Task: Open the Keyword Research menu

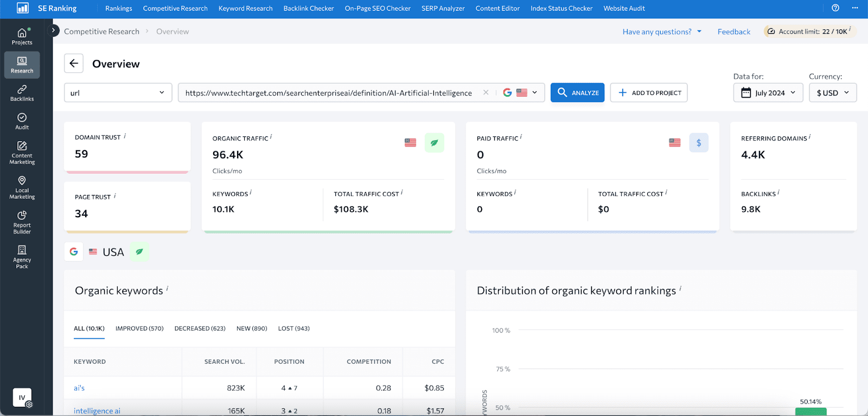Action: click(245, 8)
